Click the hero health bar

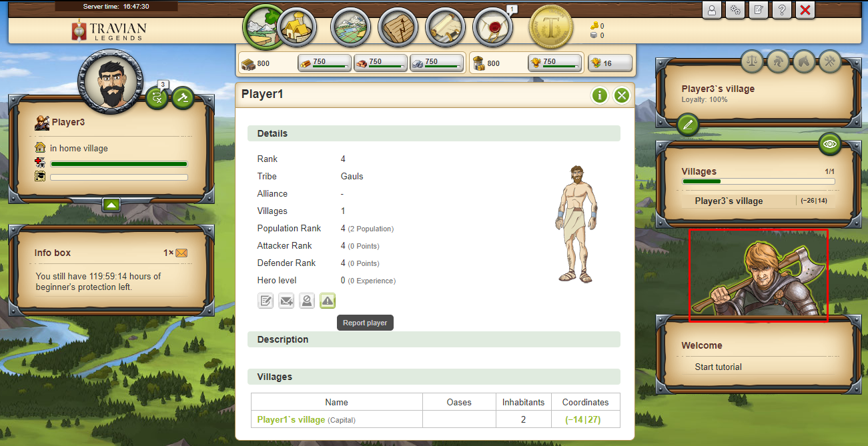coord(119,164)
